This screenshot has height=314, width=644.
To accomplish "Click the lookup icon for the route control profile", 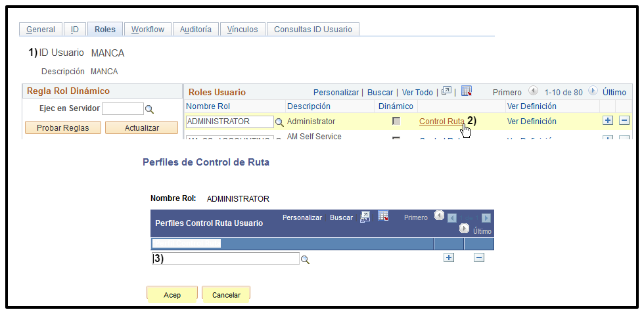I will click(305, 260).
